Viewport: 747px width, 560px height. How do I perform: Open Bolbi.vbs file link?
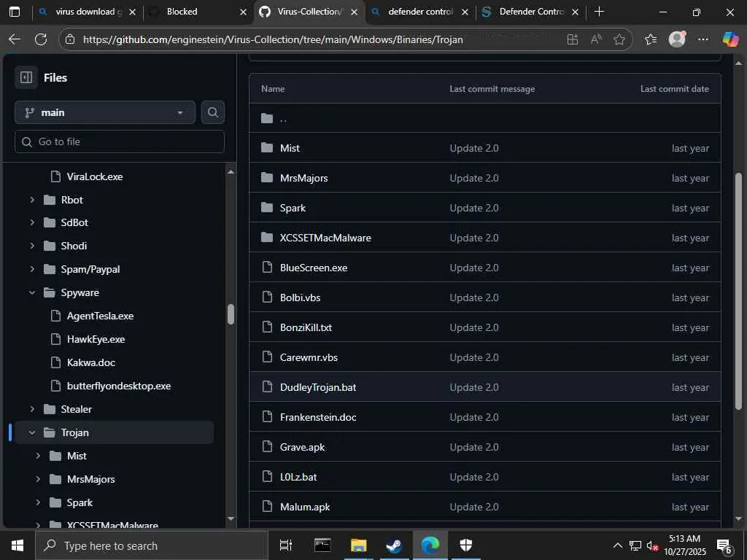pos(300,297)
